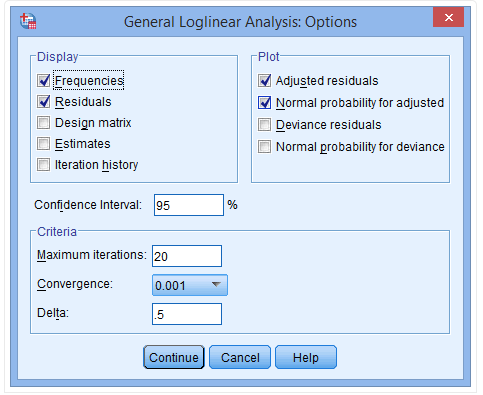Uncheck the Frequencies checkbox
The width and height of the screenshot is (483, 395).
tap(44, 80)
